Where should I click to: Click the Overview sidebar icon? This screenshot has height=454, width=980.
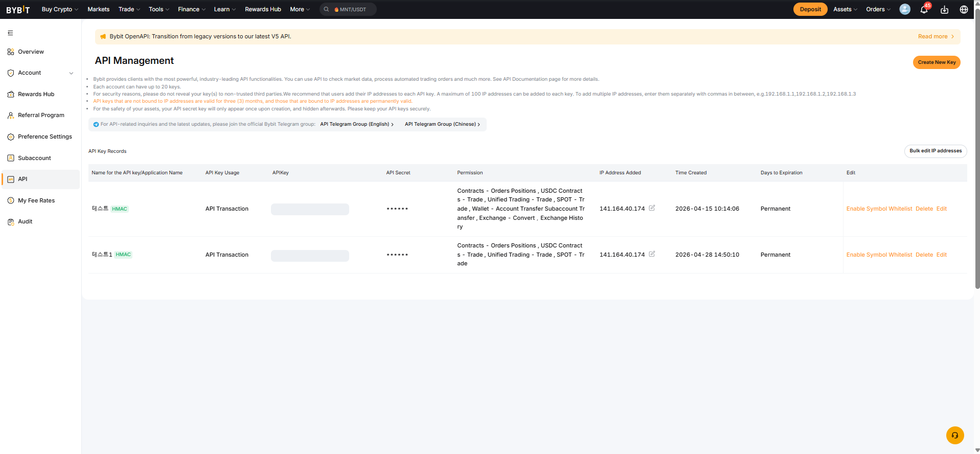point(11,52)
